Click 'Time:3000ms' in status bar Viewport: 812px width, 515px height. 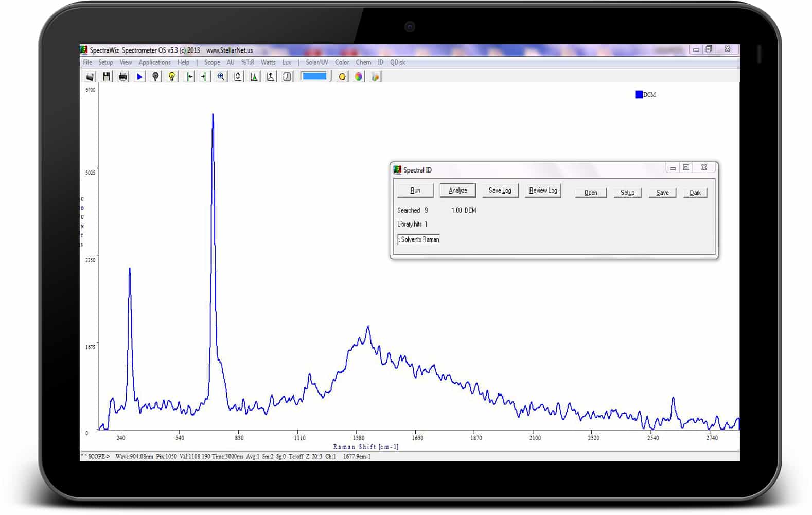point(227,457)
